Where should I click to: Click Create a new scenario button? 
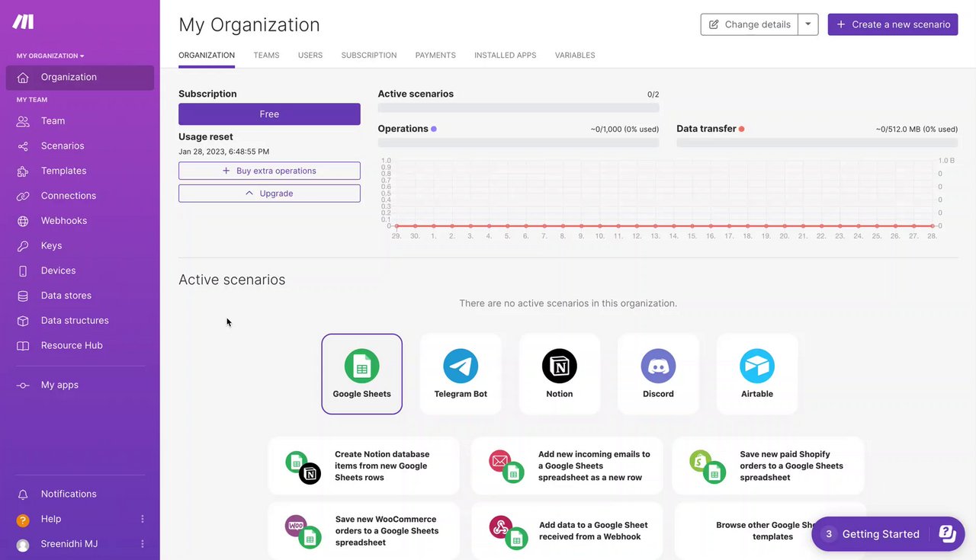pos(893,24)
